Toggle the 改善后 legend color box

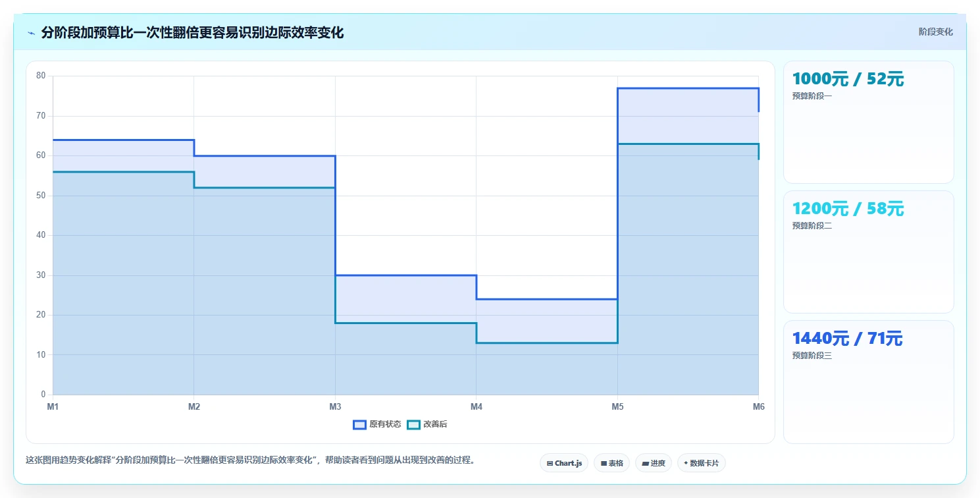(x=413, y=424)
